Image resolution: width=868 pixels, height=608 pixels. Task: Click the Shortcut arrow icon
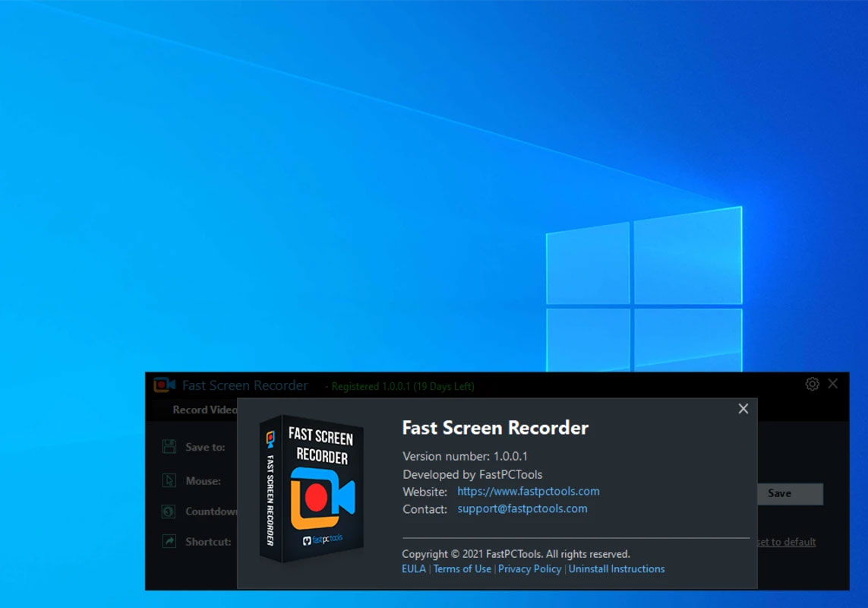(x=169, y=541)
